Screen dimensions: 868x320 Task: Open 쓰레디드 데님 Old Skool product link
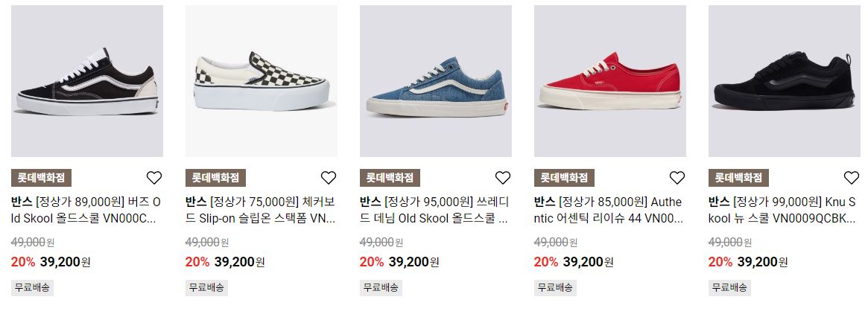click(434, 210)
